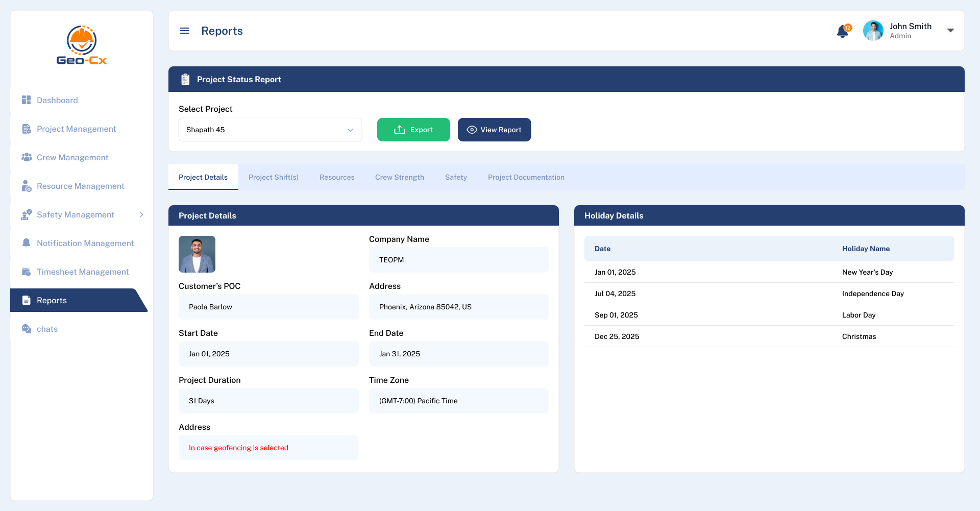Open the Select Project dropdown
Screen dimensions: 980x511
pyautogui.click(x=270, y=130)
